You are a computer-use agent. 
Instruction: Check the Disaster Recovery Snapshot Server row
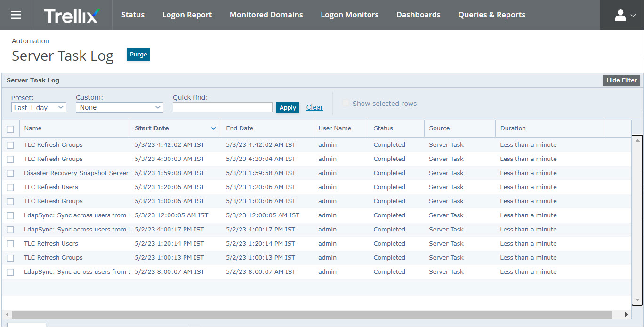10,173
